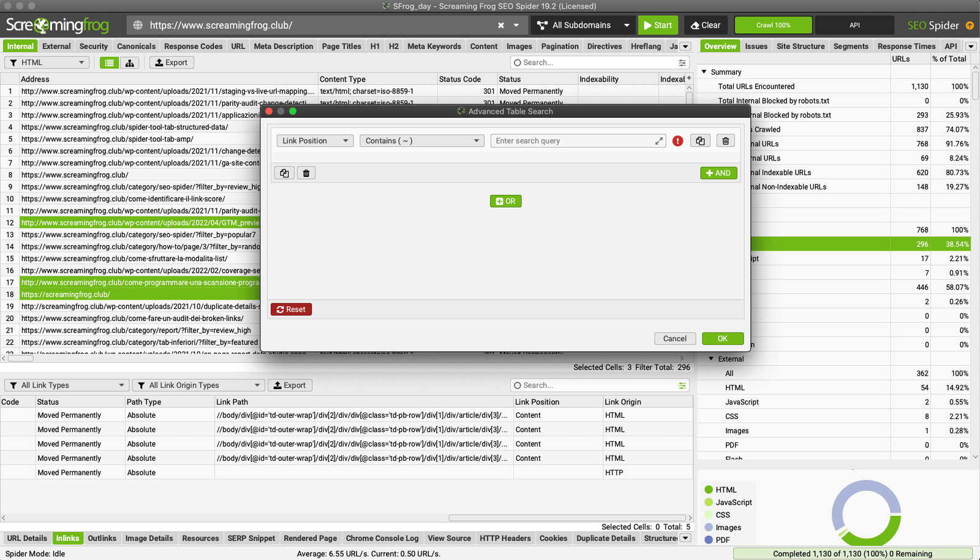Collapse the Summary tree section
980x560 pixels.
[x=704, y=72]
